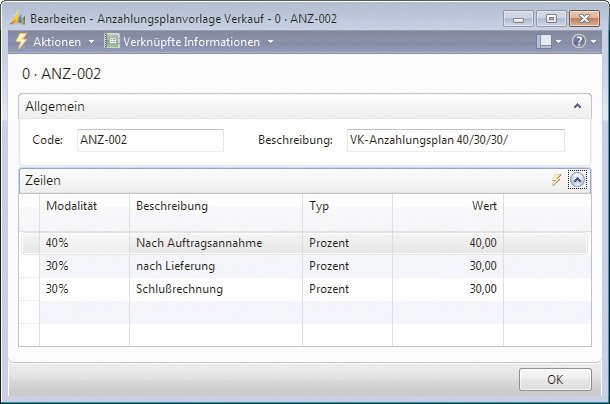The height and width of the screenshot is (404, 610).
Task: Click 30,00 in nach Lieferung row
Action: [448, 266]
